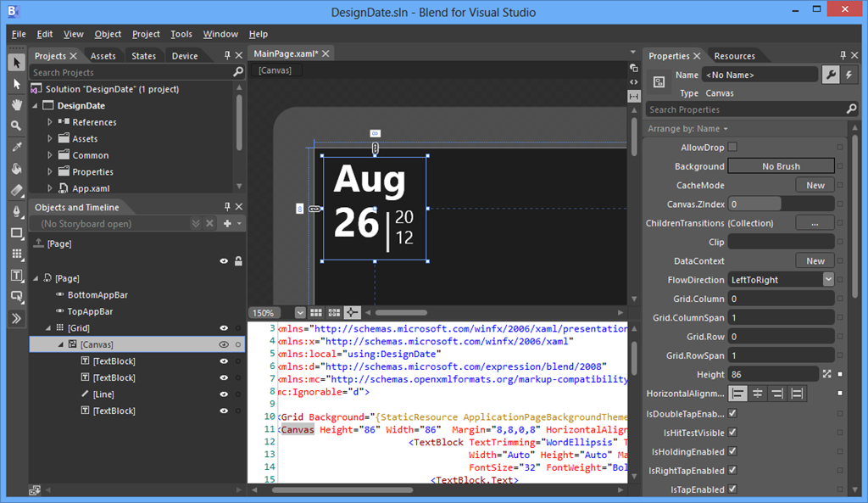Pick the Rectangle shape tool
Screen dimensions: 868x503
17,233
